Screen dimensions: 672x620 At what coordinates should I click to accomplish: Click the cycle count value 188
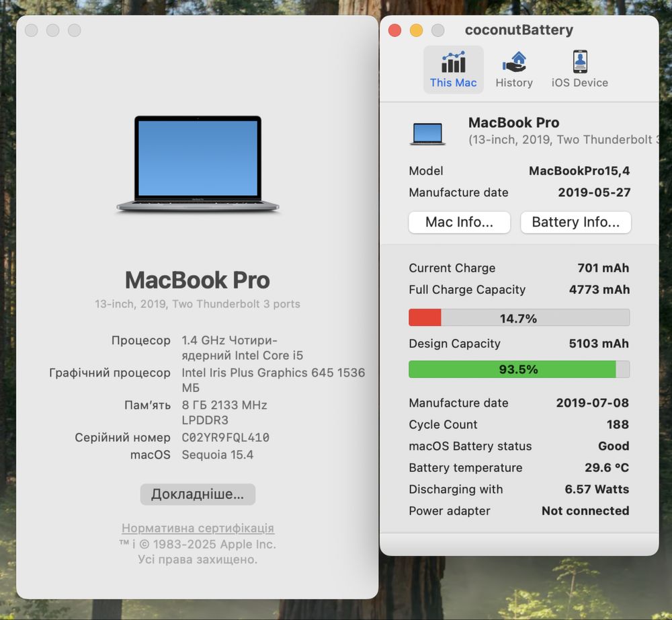(618, 424)
